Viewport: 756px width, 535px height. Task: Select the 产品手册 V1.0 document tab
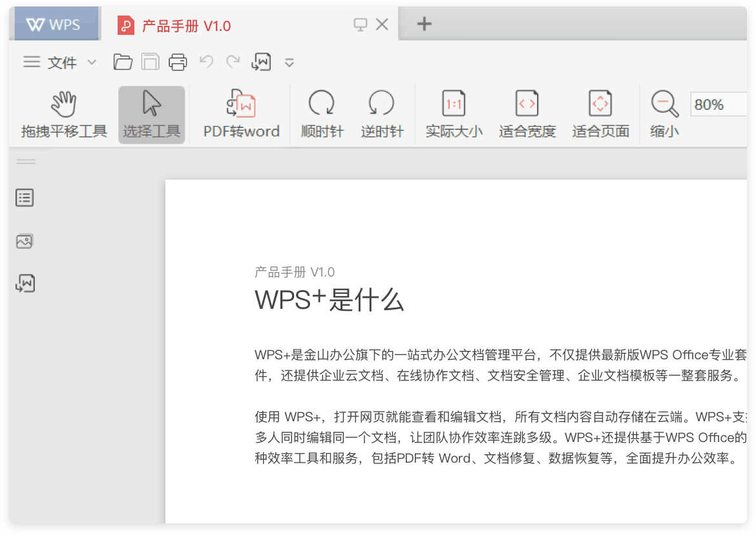186,26
